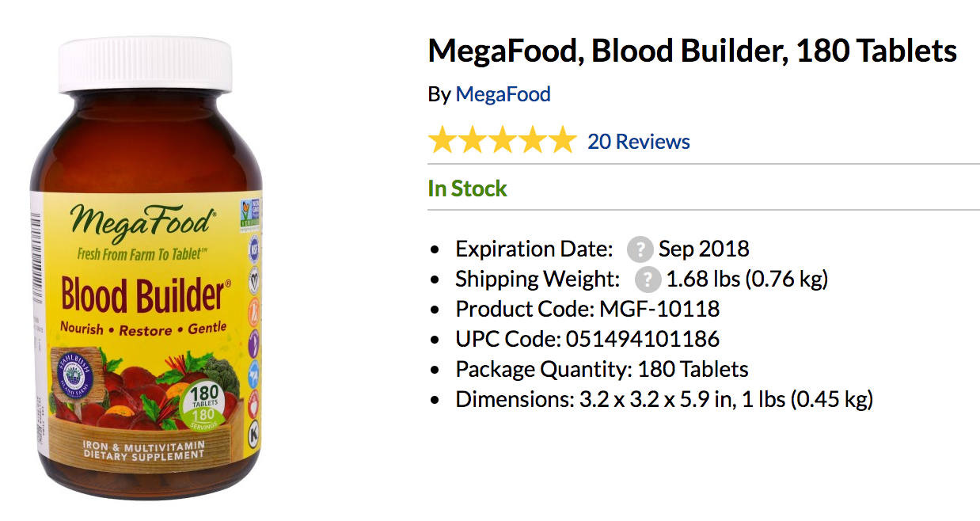The image size is (980, 521).
Task: Click the product title MegaFood, Blood Builder heading
Action: [693, 51]
